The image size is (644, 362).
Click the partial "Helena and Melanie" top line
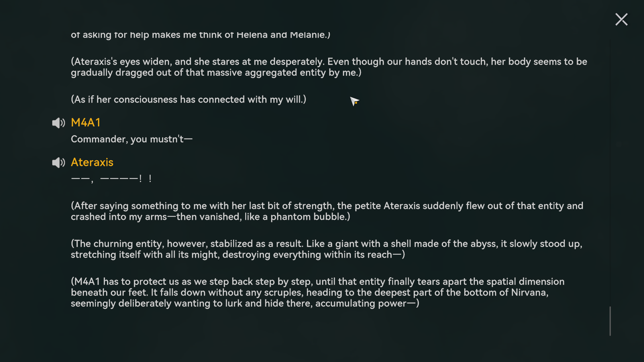point(201,35)
